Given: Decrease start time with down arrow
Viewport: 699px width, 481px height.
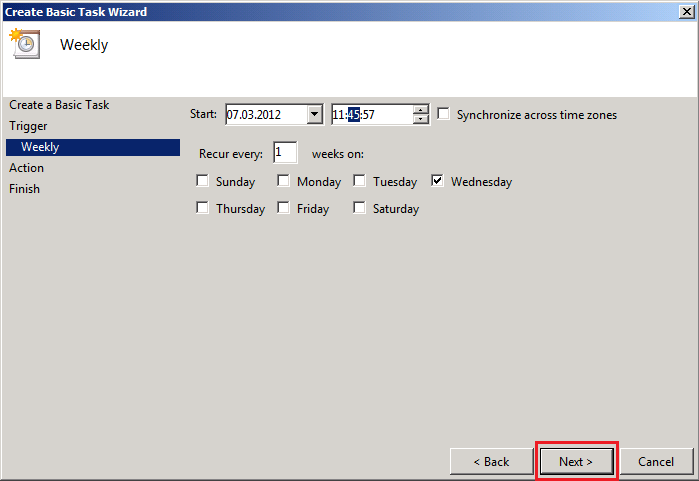Looking at the screenshot, I should (421, 120).
